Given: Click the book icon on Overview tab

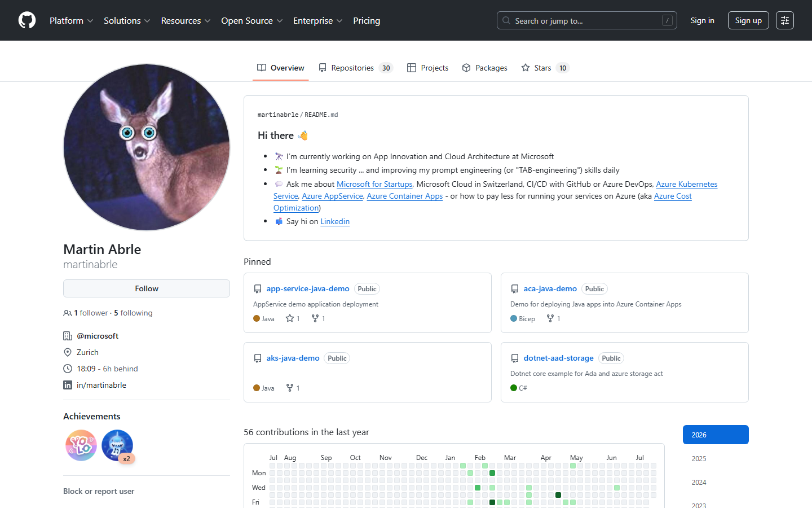Looking at the screenshot, I should tap(262, 68).
